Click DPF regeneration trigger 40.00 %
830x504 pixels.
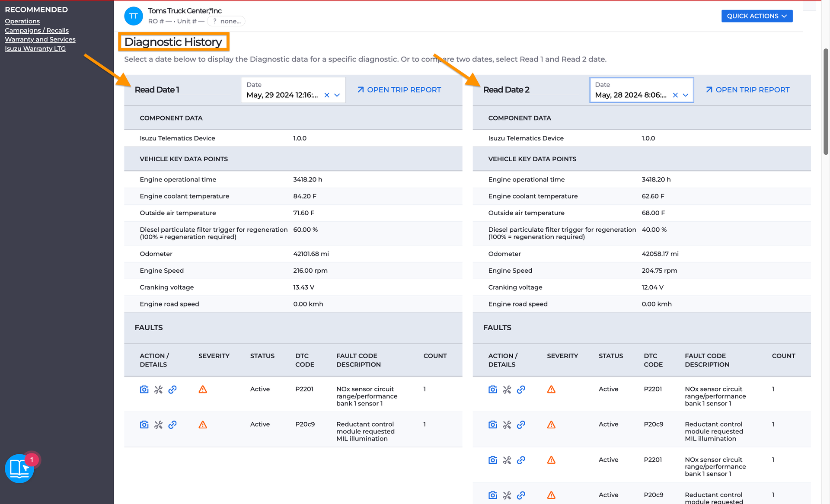pyautogui.click(x=654, y=230)
